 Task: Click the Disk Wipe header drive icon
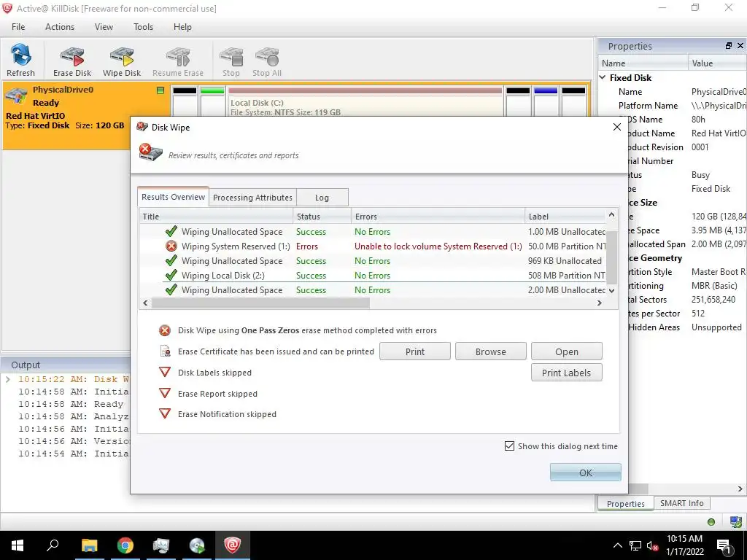click(x=150, y=152)
